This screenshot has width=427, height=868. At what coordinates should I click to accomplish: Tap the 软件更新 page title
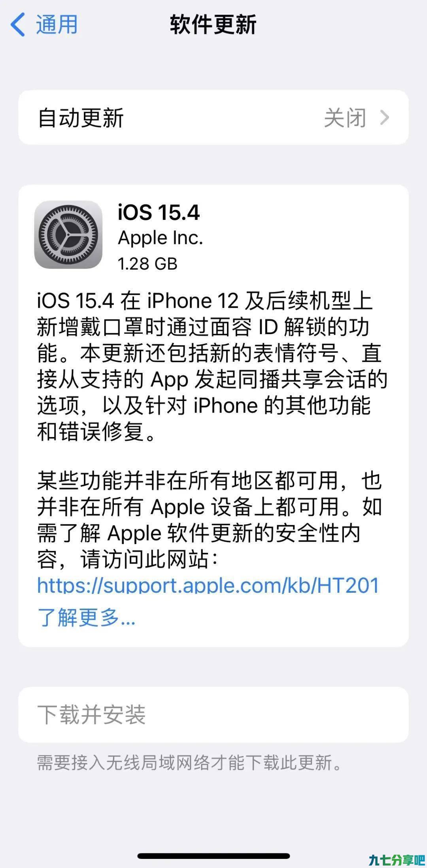click(x=213, y=24)
